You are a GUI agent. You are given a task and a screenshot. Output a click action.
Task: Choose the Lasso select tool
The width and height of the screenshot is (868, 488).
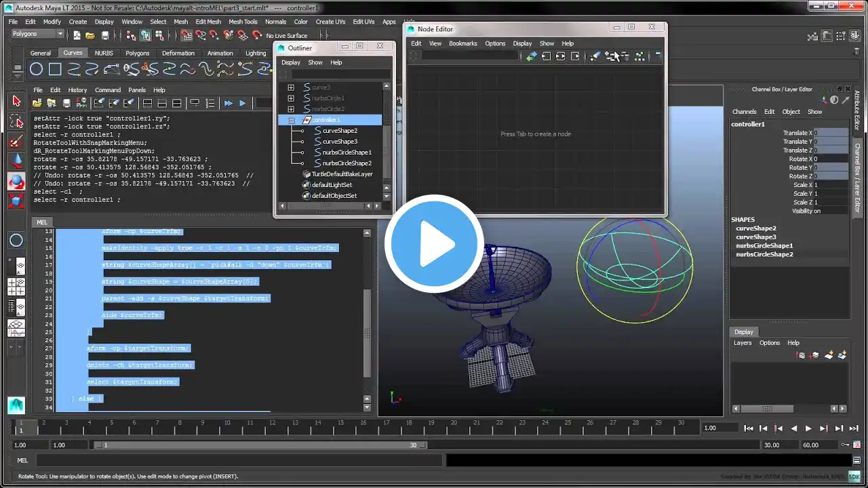(x=16, y=121)
